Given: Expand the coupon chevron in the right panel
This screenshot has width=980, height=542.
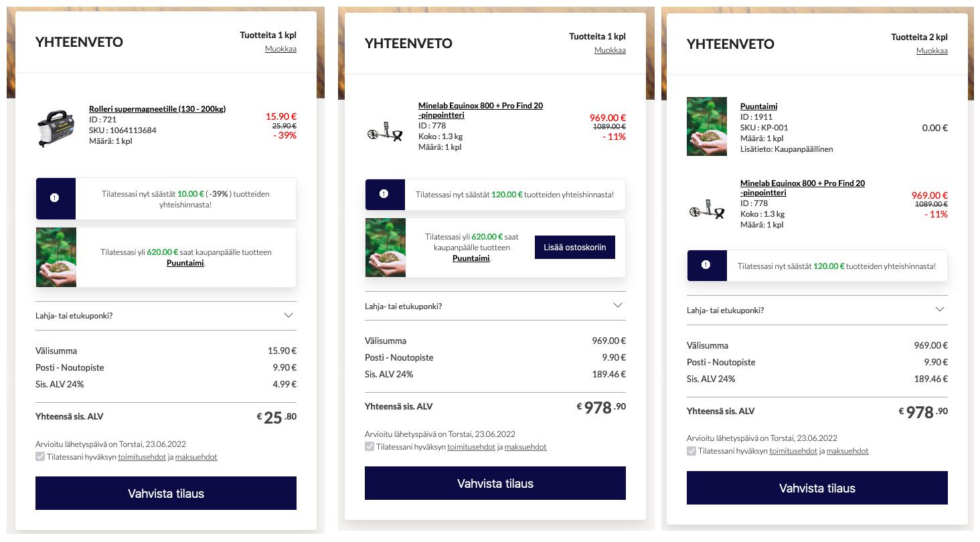Looking at the screenshot, I should [941, 310].
